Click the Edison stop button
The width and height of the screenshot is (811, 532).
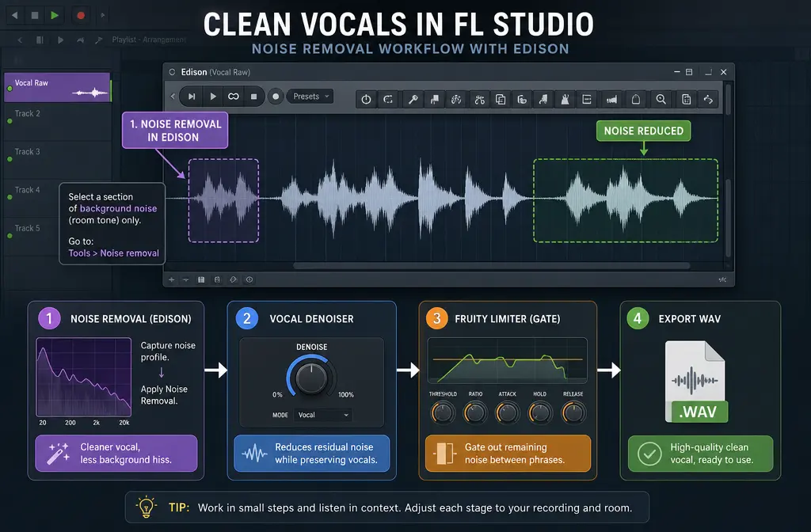click(253, 97)
